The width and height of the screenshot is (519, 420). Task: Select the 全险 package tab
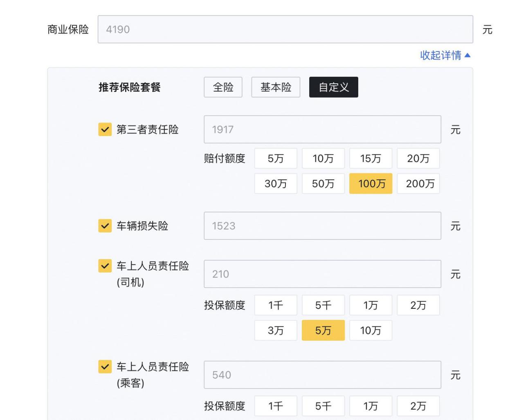point(223,87)
